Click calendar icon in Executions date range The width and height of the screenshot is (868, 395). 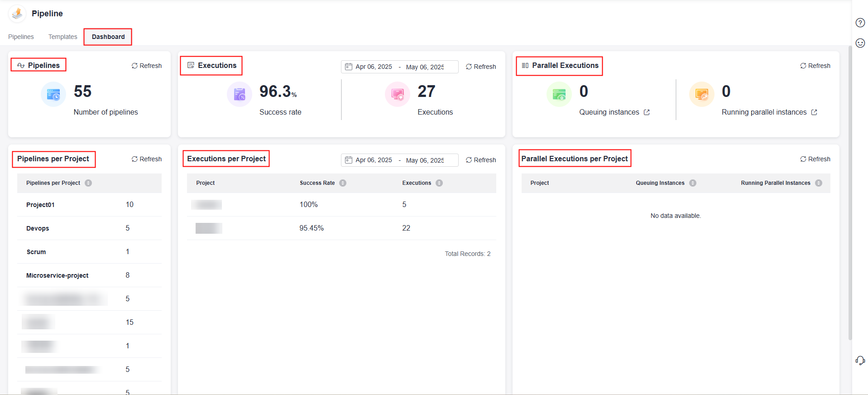click(x=349, y=67)
